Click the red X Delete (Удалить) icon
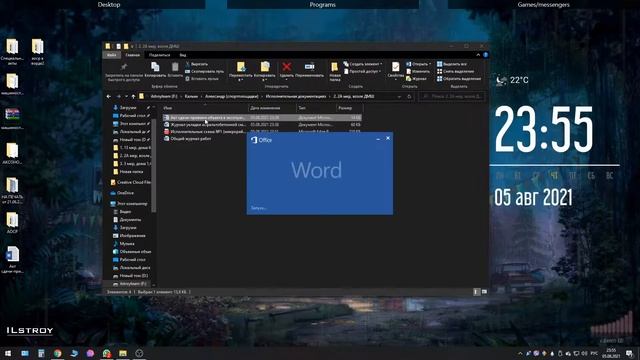The width and height of the screenshot is (640, 360). 287,67
